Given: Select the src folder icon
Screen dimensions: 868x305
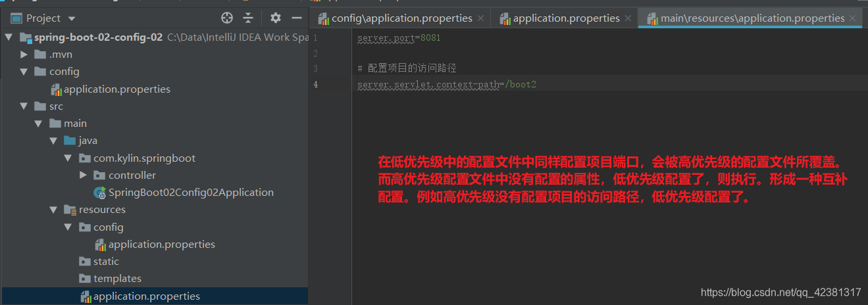Looking at the screenshot, I should pos(39,106).
